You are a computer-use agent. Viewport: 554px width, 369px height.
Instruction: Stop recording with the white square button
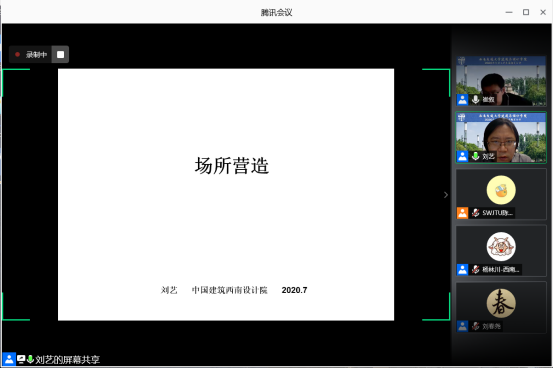(60, 54)
